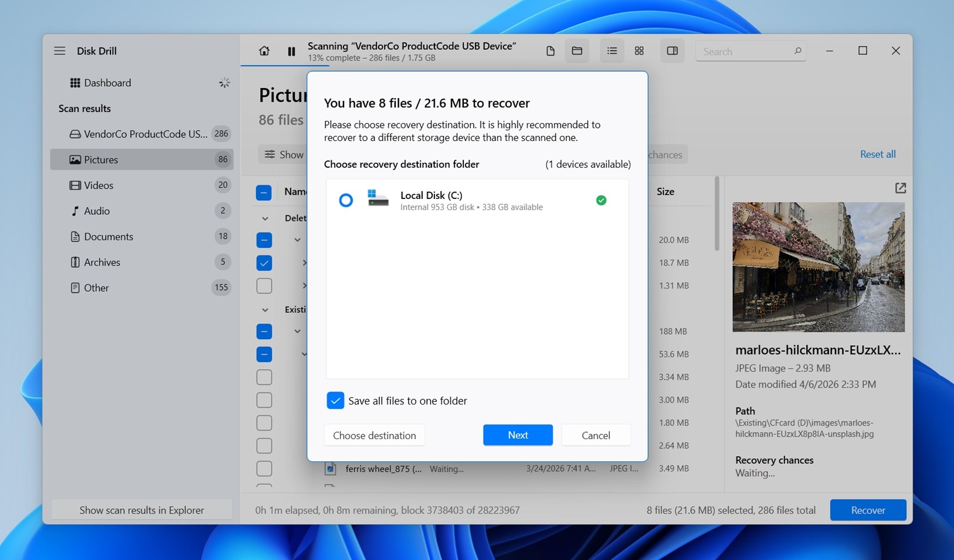The height and width of the screenshot is (560, 954).
Task: Click the blue Recover button
Action: (868, 510)
